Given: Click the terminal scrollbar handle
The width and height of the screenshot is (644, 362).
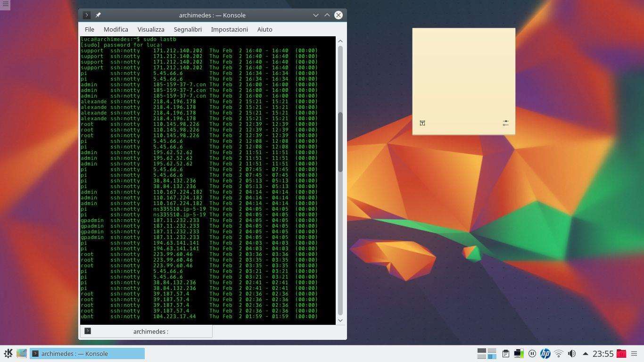Looking at the screenshot, I should click(340, 141).
